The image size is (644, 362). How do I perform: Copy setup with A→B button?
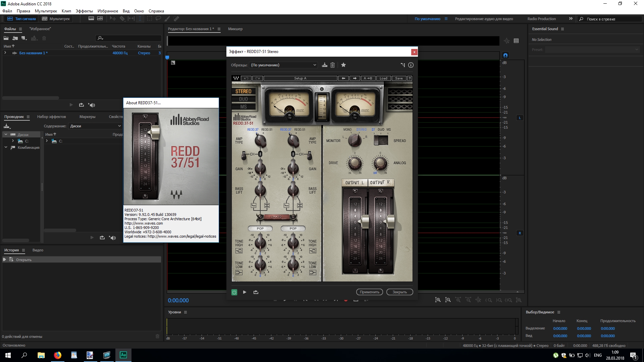point(368,78)
